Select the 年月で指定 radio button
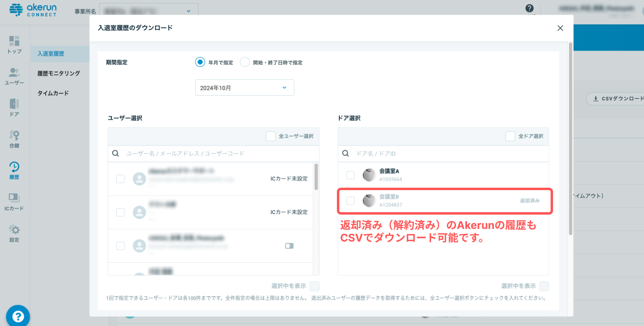The image size is (644, 326). pyautogui.click(x=200, y=62)
